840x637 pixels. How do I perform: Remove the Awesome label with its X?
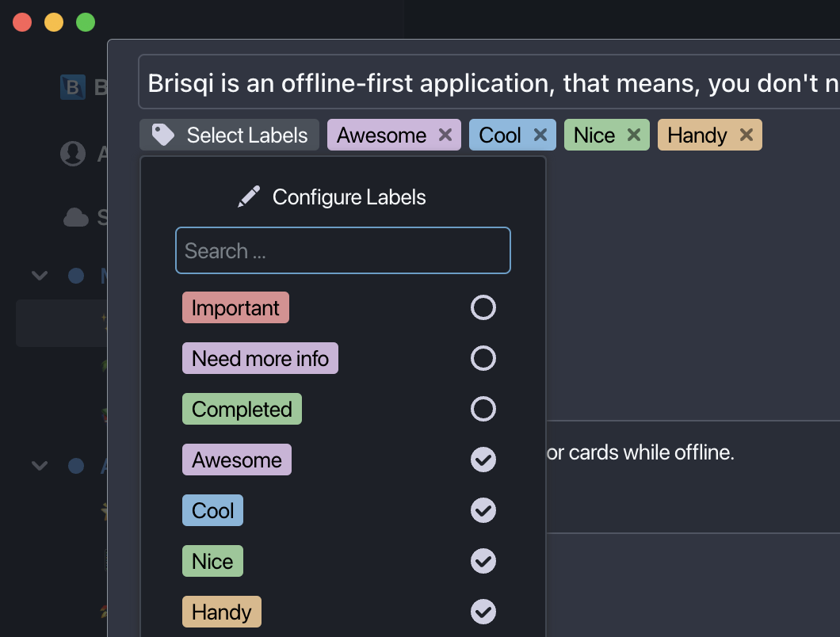pos(445,135)
